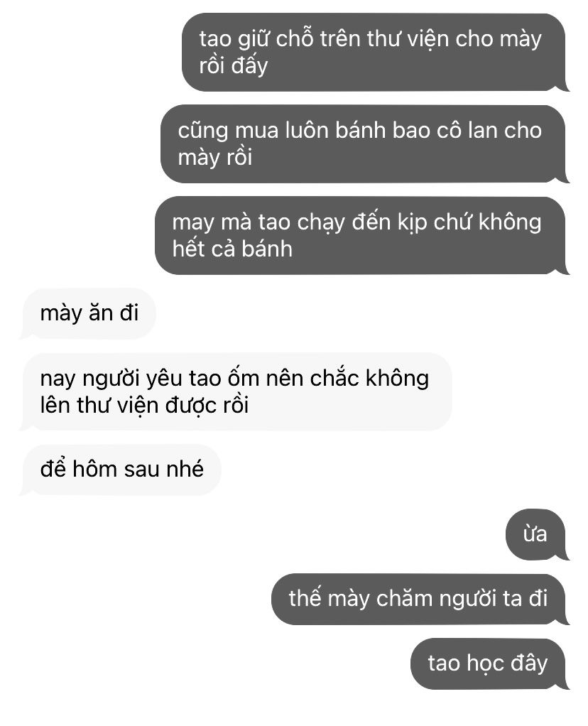Image resolution: width=588 pixels, height=726 pixels.
Task: Click 'hết cả bánh' in third sent bubble
Action: 232,249
